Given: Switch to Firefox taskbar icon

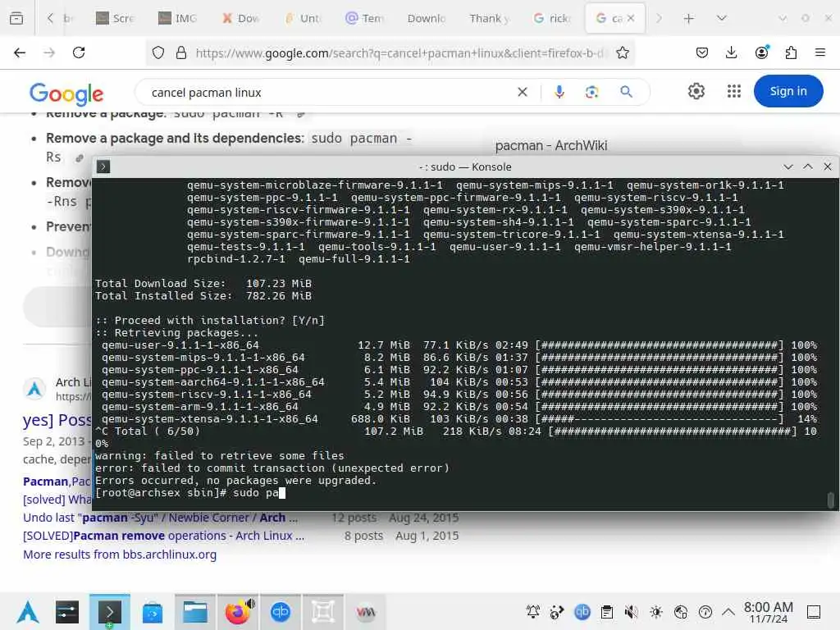Looking at the screenshot, I should tap(238, 612).
